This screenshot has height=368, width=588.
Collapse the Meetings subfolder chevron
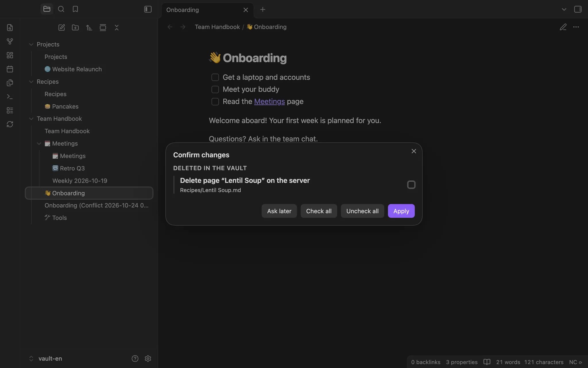tap(39, 143)
